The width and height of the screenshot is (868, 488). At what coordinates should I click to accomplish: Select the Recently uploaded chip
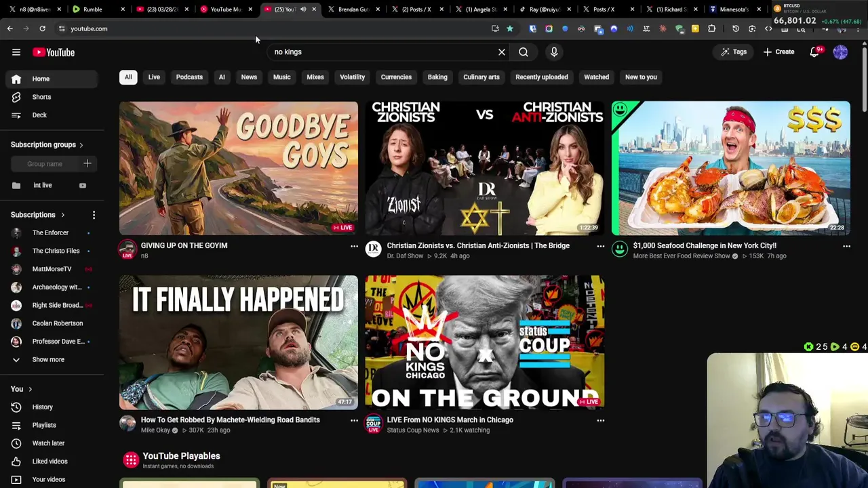542,77
